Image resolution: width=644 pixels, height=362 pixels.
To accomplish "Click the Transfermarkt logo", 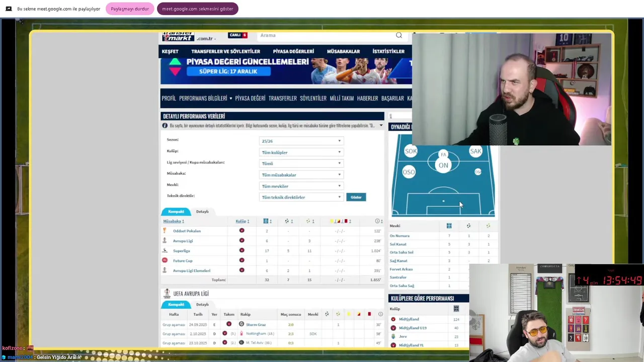I will pos(178,37).
